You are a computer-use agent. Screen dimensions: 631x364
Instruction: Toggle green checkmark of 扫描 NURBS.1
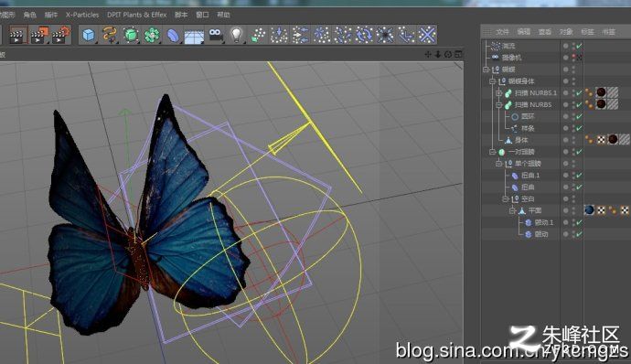tap(579, 93)
